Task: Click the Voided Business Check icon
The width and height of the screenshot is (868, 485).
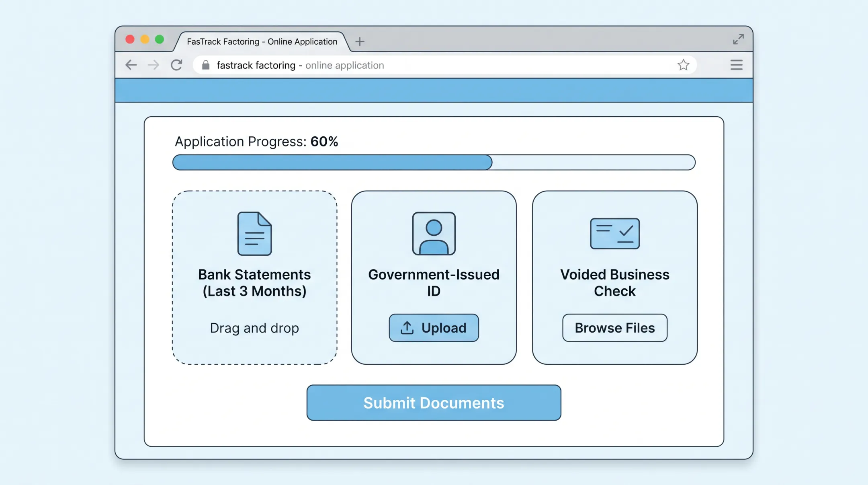Action: [x=614, y=234]
